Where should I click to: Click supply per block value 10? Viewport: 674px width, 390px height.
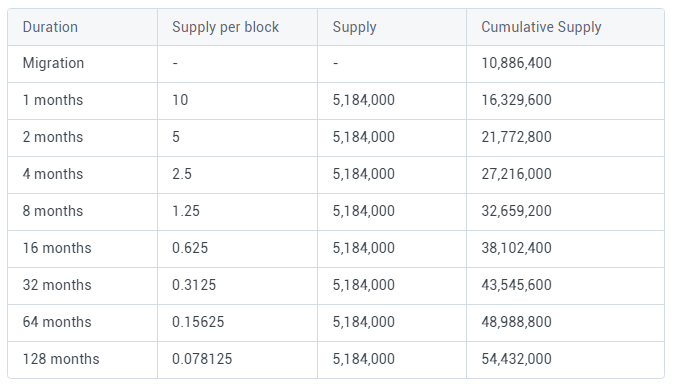click(180, 100)
